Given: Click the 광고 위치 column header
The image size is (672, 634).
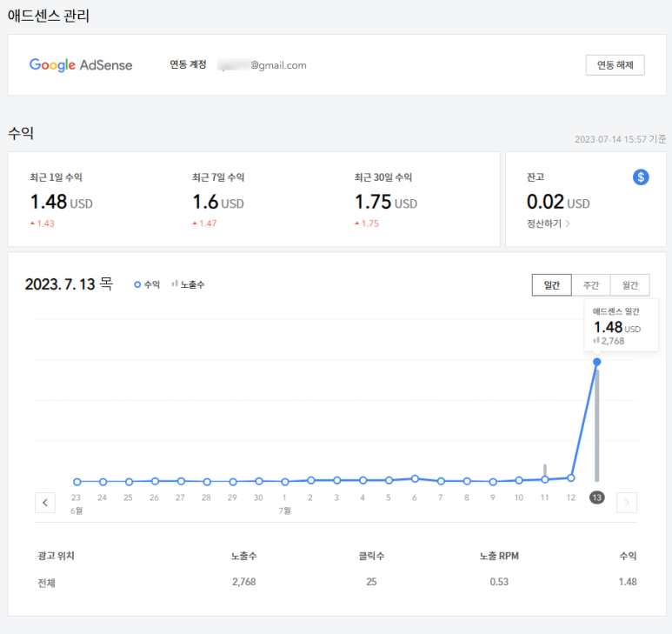Looking at the screenshot, I should click(x=57, y=556).
